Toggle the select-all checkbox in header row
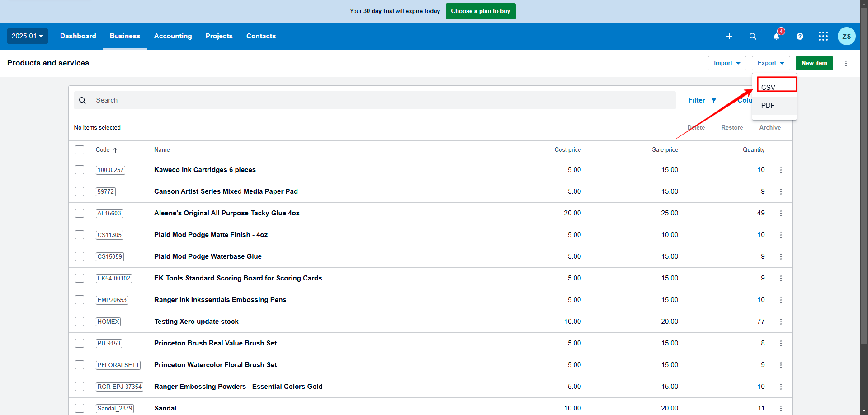868x415 pixels. pos(80,150)
